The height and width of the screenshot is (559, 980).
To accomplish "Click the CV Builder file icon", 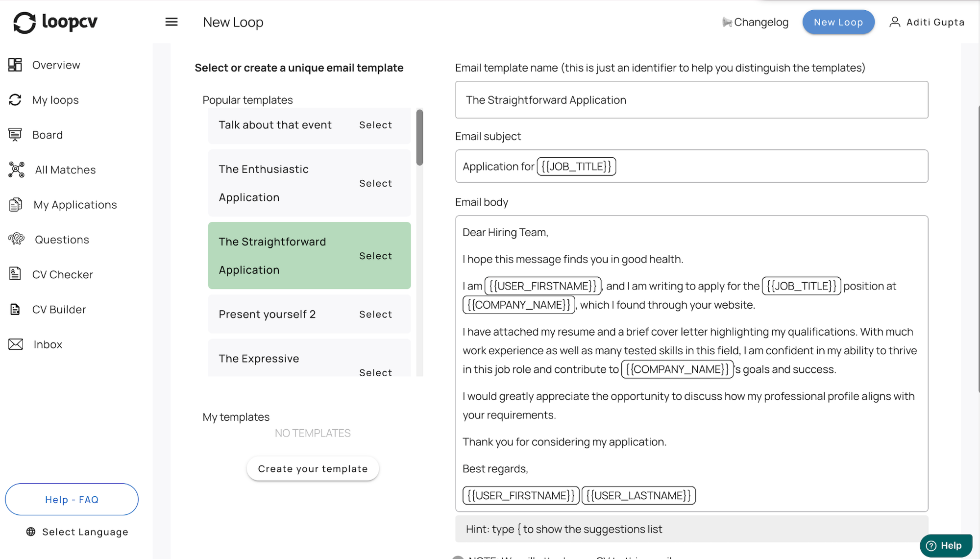I will tap(15, 309).
